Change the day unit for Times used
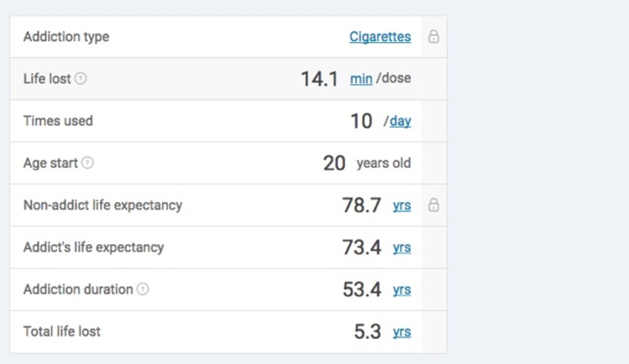This screenshot has width=629, height=364. tap(400, 121)
